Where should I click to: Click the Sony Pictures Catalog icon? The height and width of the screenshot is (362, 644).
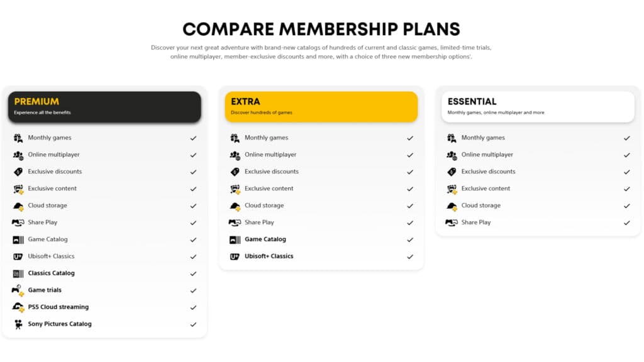click(18, 324)
